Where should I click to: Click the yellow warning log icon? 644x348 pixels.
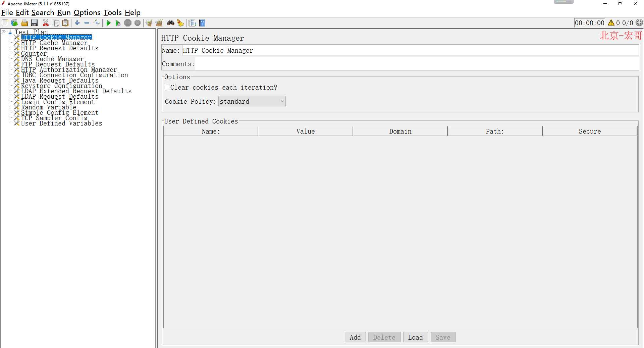coord(611,23)
